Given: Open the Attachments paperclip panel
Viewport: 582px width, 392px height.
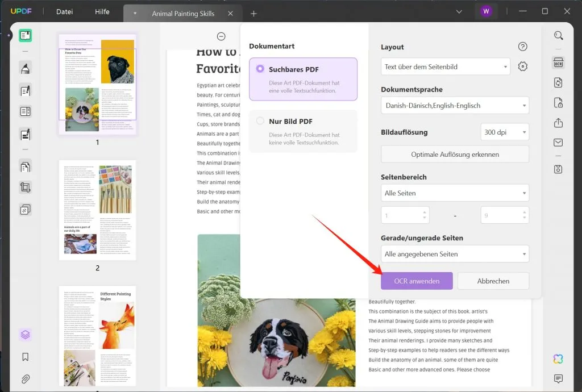Looking at the screenshot, I should [25, 378].
